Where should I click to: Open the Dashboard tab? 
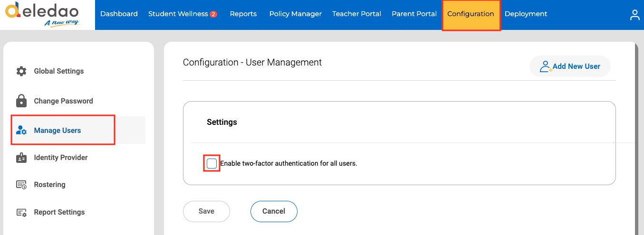(119, 14)
